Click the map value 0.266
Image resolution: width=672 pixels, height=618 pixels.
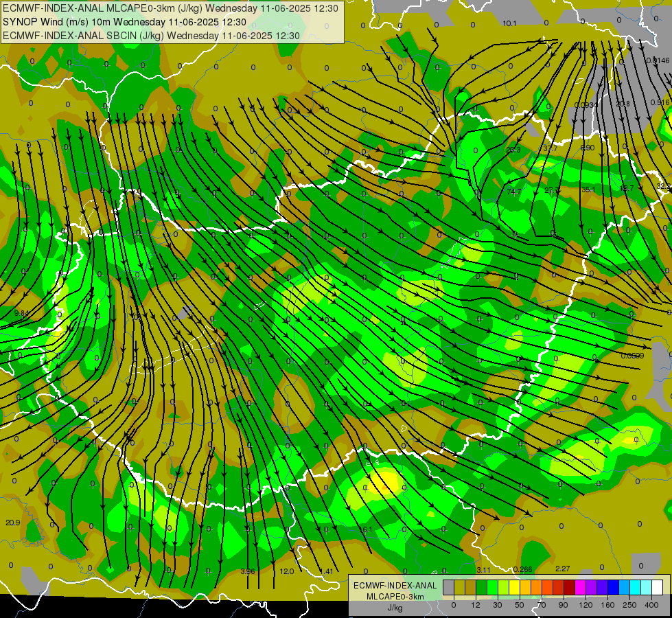pyautogui.click(x=522, y=569)
